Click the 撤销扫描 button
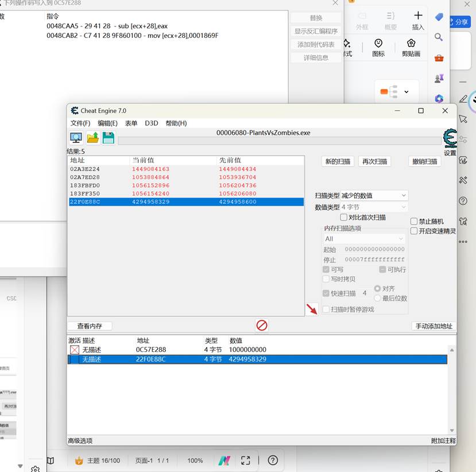476x472 pixels. click(x=425, y=161)
